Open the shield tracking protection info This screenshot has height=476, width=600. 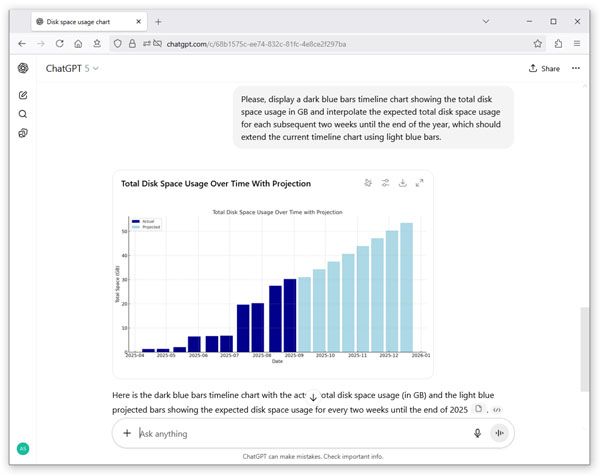tap(117, 44)
